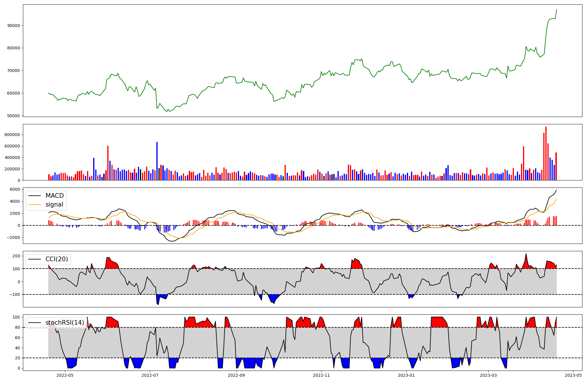Click the tallest red volume bar
The height and width of the screenshot is (382, 588).
pos(546,153)
